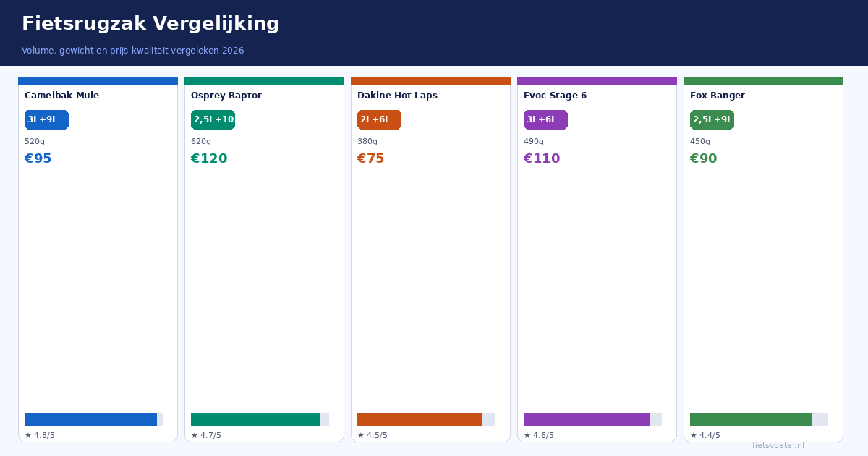The width and height of the screenshot is (868, 456).
Task: Select the Camelbak Mule product name
Action: coord(62,96)
